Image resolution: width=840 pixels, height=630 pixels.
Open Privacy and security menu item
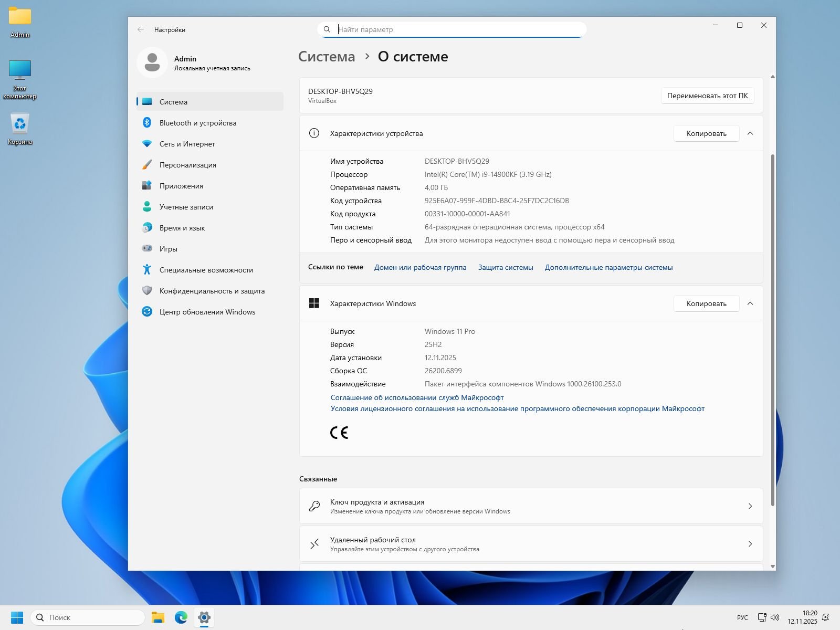click(x=212, y=291)
